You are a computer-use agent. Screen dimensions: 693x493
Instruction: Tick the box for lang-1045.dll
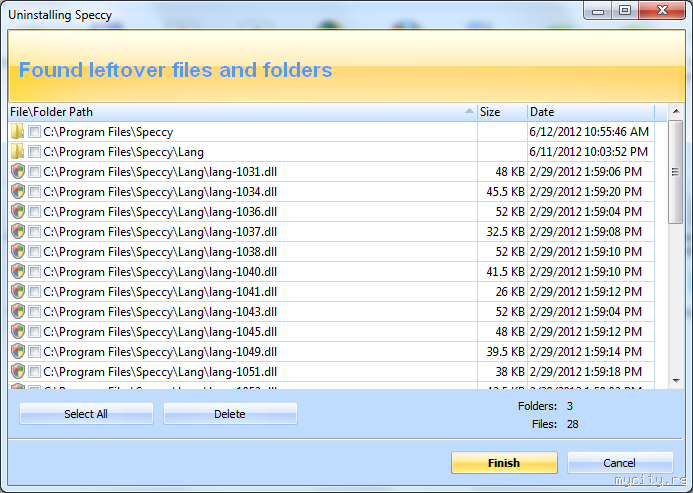click(34, 332)
